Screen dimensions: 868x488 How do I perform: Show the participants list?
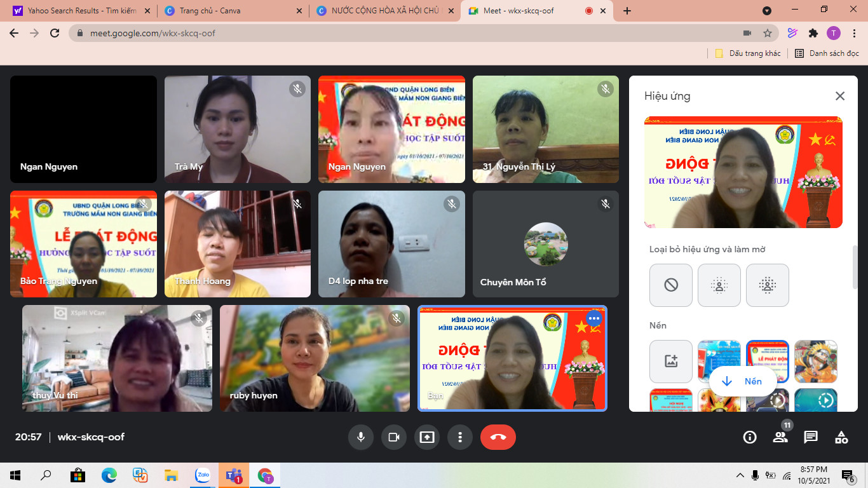click(780, 437)
